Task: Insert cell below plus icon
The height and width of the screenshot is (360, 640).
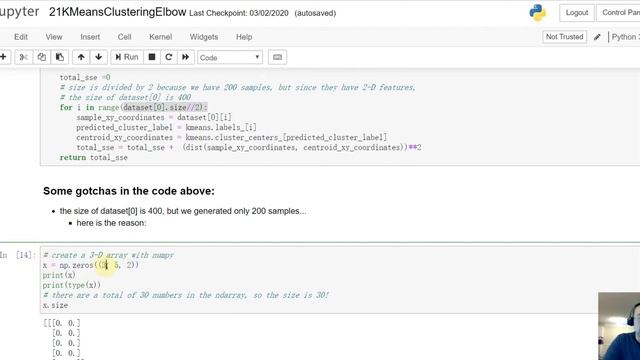Action: pos(3,57)
